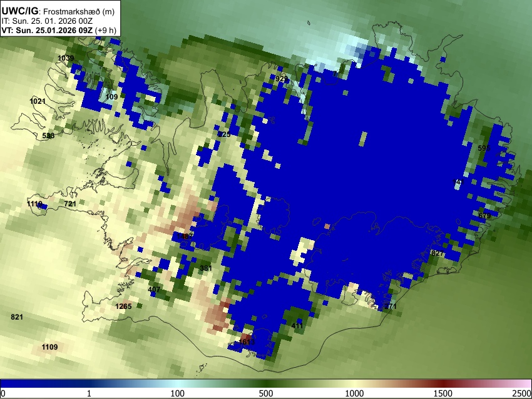Click the 1613 value on the map
Viewport: 532px width, 399px height.
pyautogui.click(x=247, y=341)
